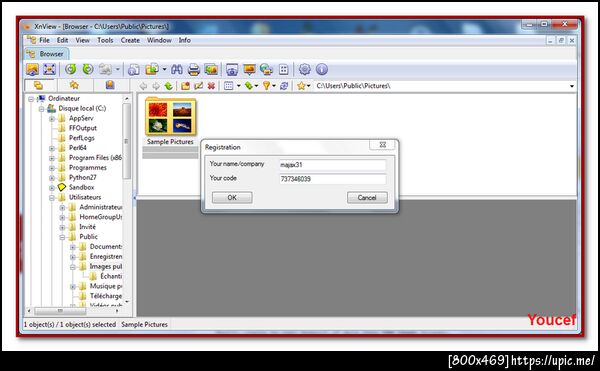Open Options via the gear icon
This screenshot has width=600, height=371.
point(305,69)
